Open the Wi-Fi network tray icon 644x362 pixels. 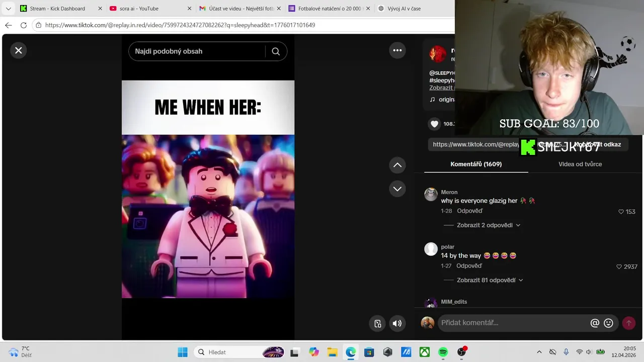tap(580, 352)
